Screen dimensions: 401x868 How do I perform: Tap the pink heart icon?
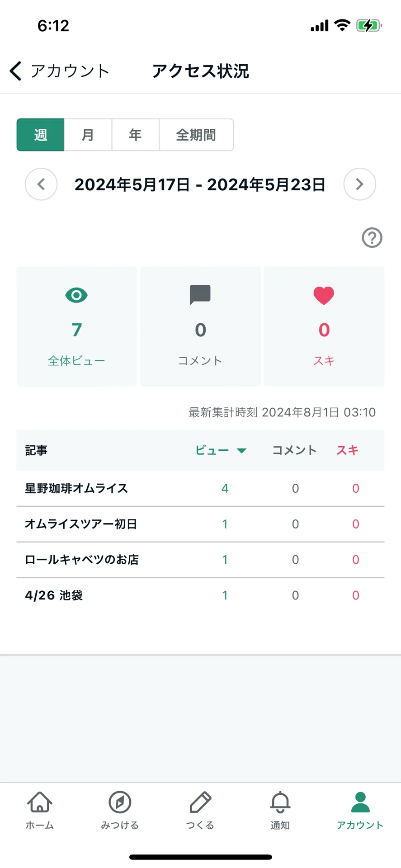tap(324, 296)
